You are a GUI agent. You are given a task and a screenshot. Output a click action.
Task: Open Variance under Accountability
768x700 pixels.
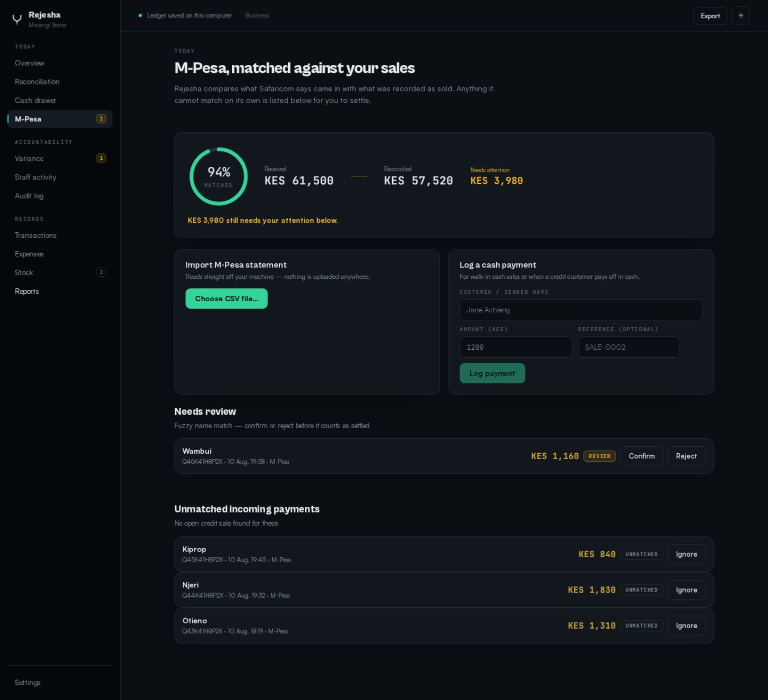click(x=60, y=158)
